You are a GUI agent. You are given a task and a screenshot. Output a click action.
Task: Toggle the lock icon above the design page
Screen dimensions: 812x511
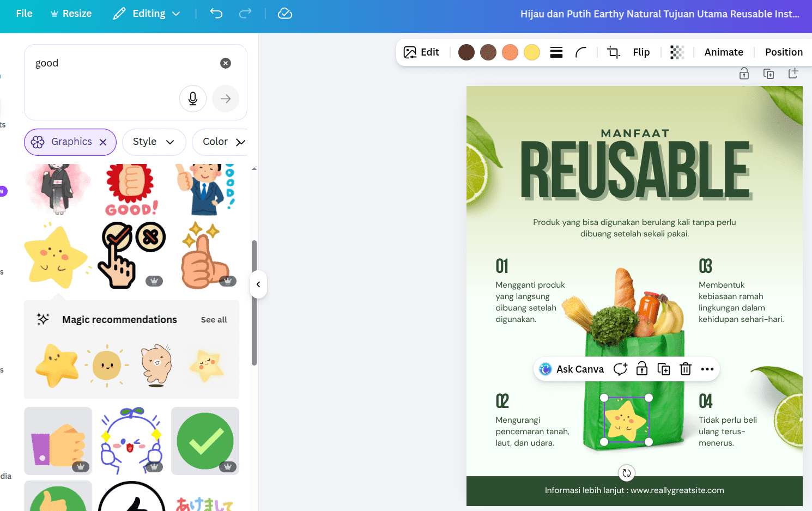(x=743, y=74)
